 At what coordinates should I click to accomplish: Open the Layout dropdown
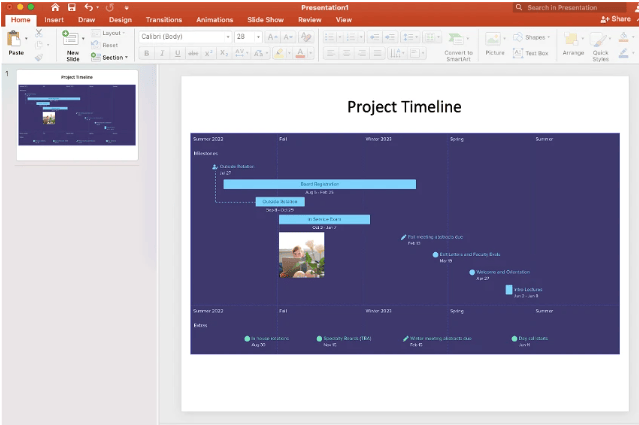click(112, 32)
